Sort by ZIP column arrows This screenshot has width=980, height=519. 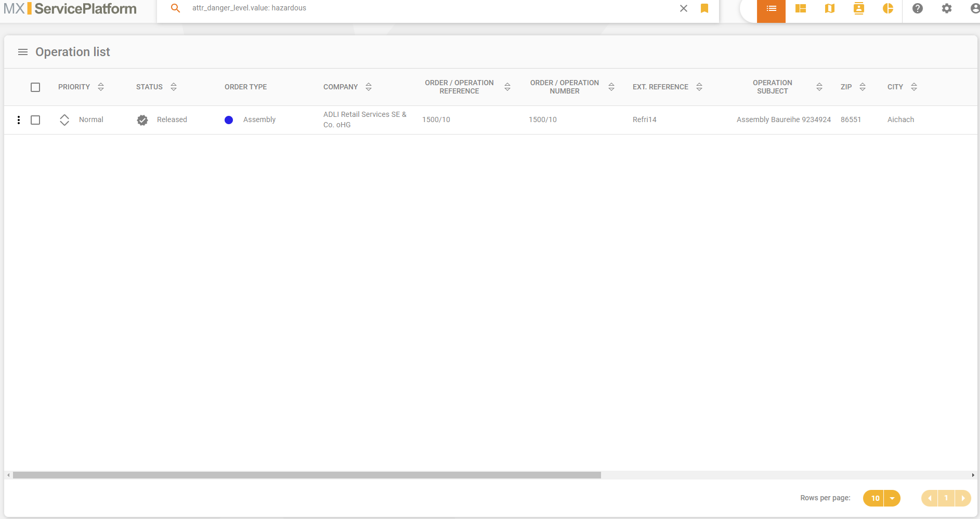(x=863, y=87)
